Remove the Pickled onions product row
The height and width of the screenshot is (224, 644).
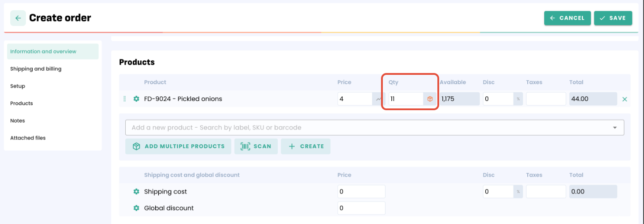point(625,99)
